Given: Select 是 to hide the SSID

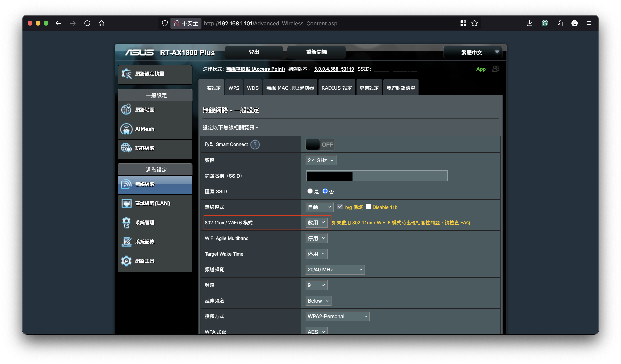Looking at the screenshot, I should click(x=310, y=191).
